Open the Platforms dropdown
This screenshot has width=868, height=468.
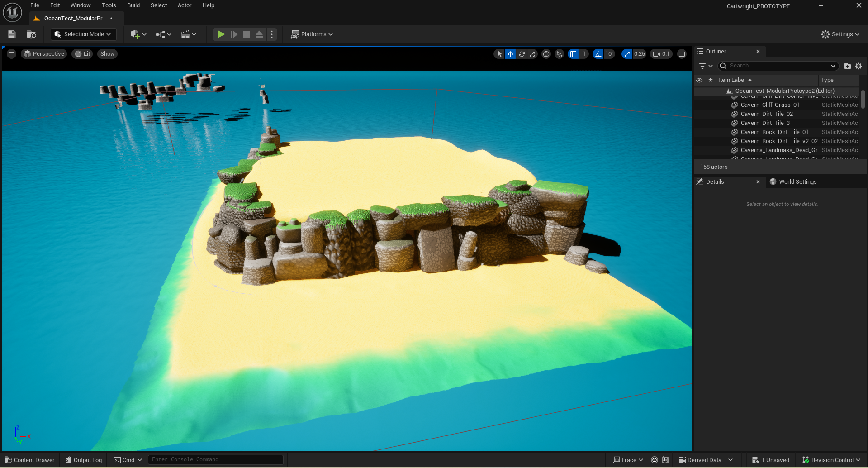(312, 34)
